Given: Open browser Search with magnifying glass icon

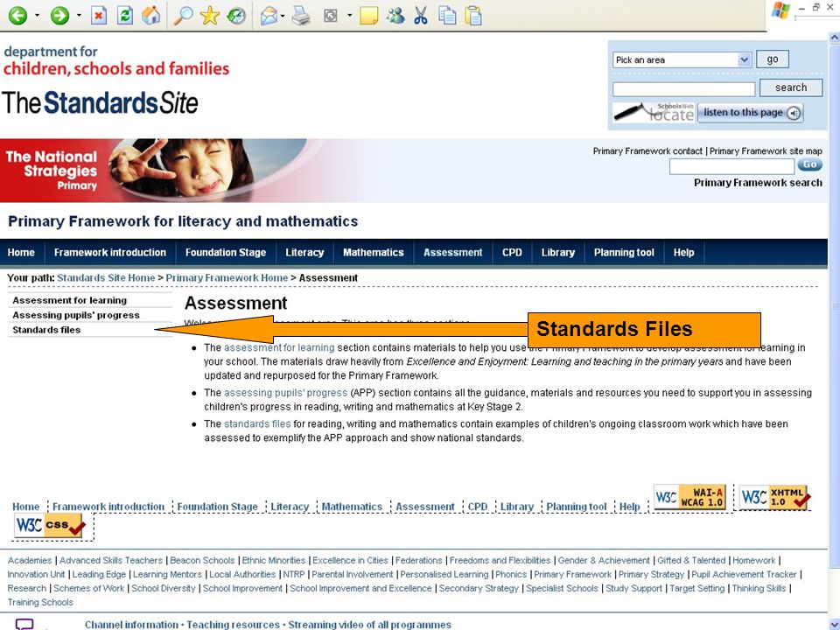Looking at the screenshot, I should 183,16.
